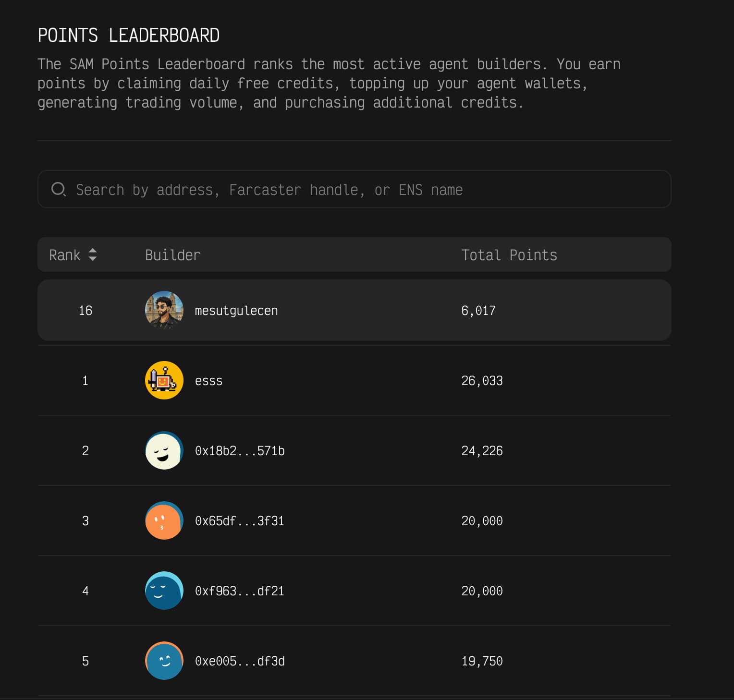The width and height of the screenshot is (734, 700).
Task: Click the 26,033 points value for esss
Action: (482, 381)
